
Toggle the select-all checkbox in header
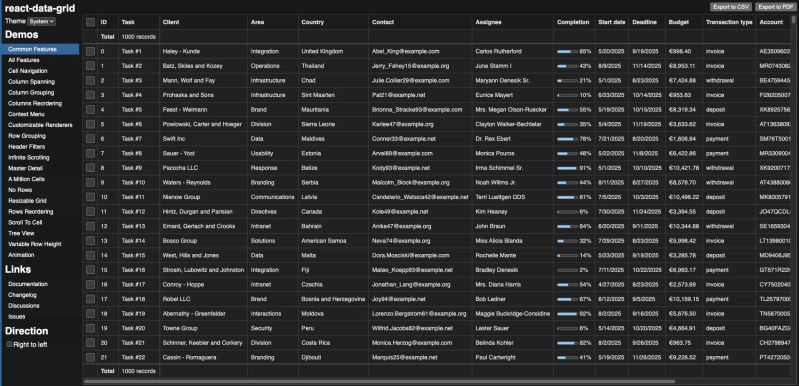coord(90,22)
